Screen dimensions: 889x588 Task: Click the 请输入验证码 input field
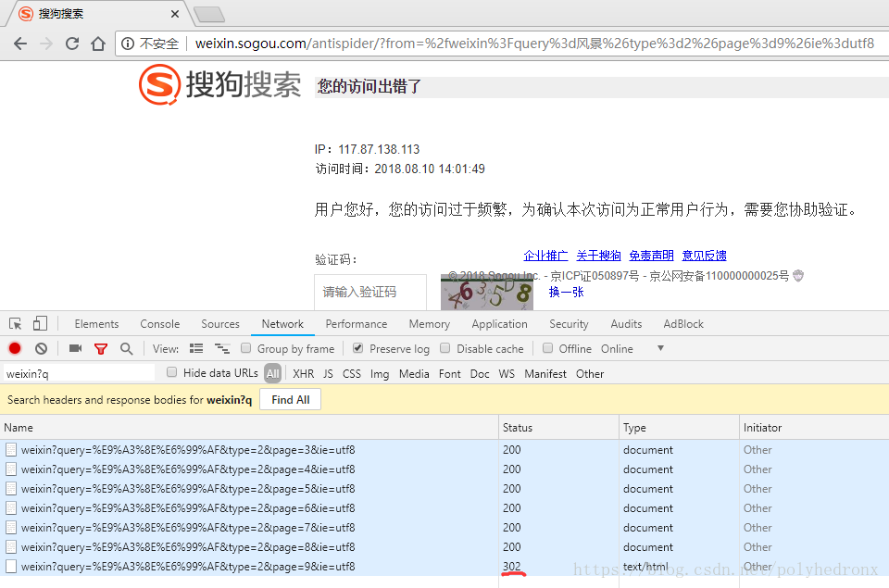click(369, 292)
